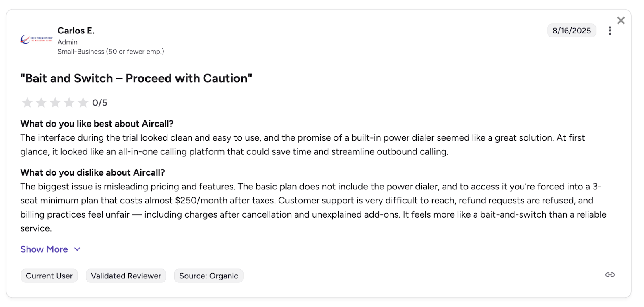Image resolution: width=644 pixels, height=307 pixels.
Task: Click the Small-Business segment text
Action: 111,51
